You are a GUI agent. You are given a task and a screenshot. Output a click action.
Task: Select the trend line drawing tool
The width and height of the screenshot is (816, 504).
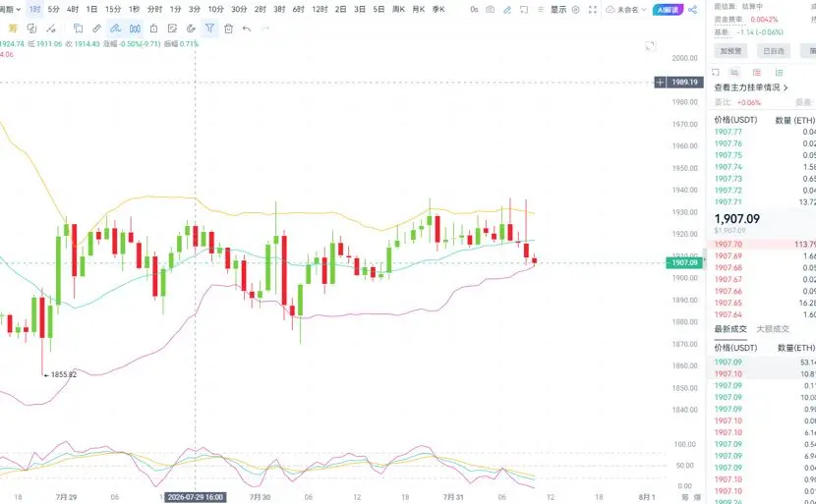[51, 28]
